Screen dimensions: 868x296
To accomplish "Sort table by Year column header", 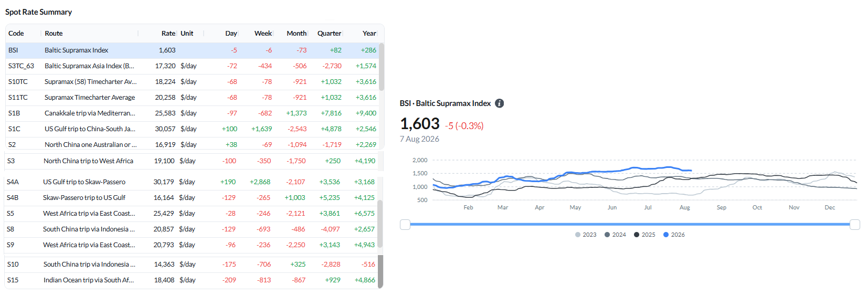I will coord(369,33).
